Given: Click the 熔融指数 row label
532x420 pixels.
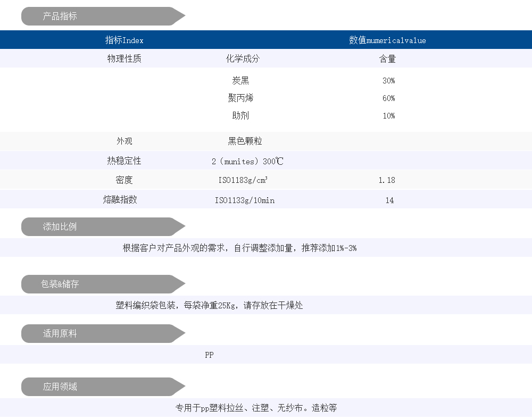Looking at the screenshot, I should point(120,200).
